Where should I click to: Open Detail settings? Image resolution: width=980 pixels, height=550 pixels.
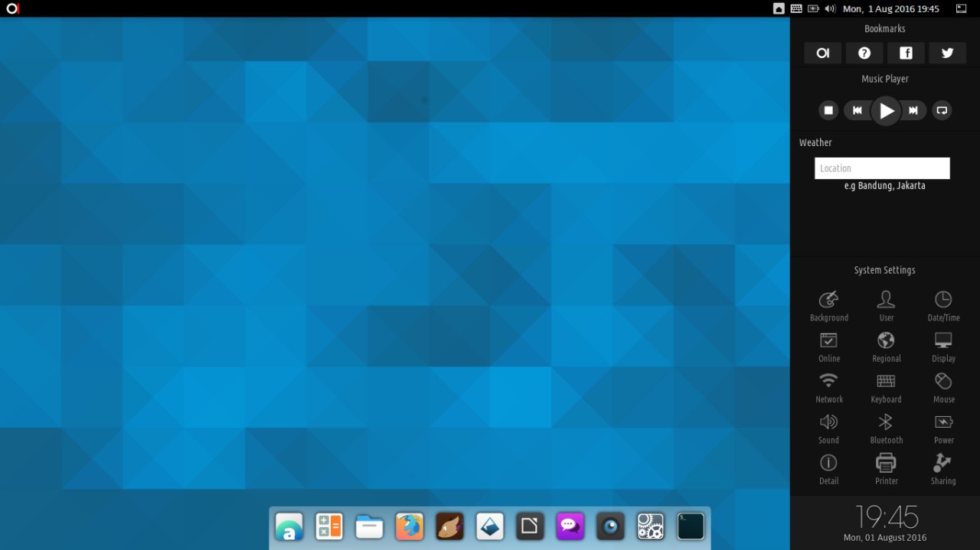829,470
